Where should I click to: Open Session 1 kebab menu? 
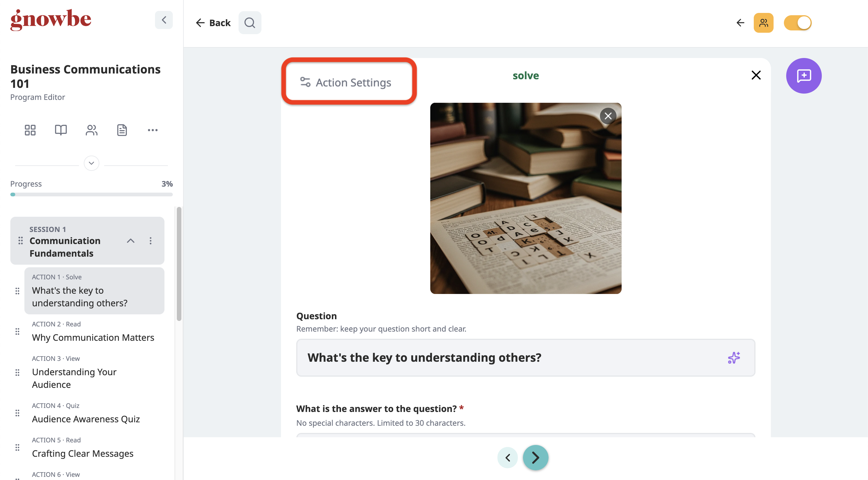point(151,241)
